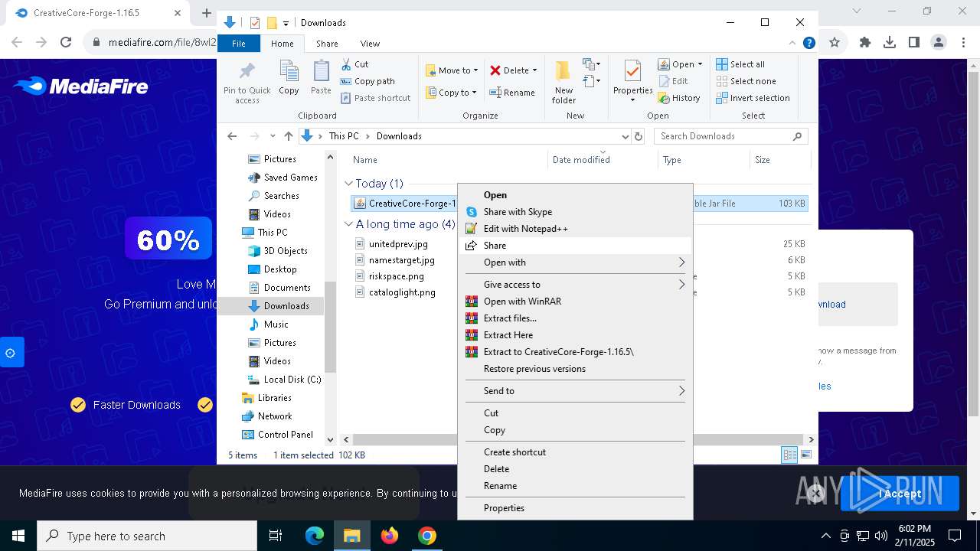The width and height of the screenshot is (980, 551).
Task: Collapse the A long time ago group
Action: tap(348, 224)
